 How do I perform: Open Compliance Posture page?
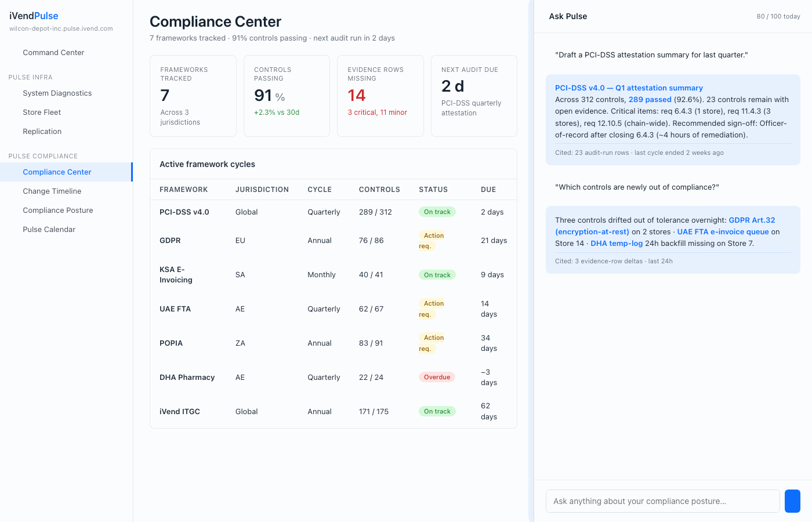pyautogui.click(x=57, y=210)
